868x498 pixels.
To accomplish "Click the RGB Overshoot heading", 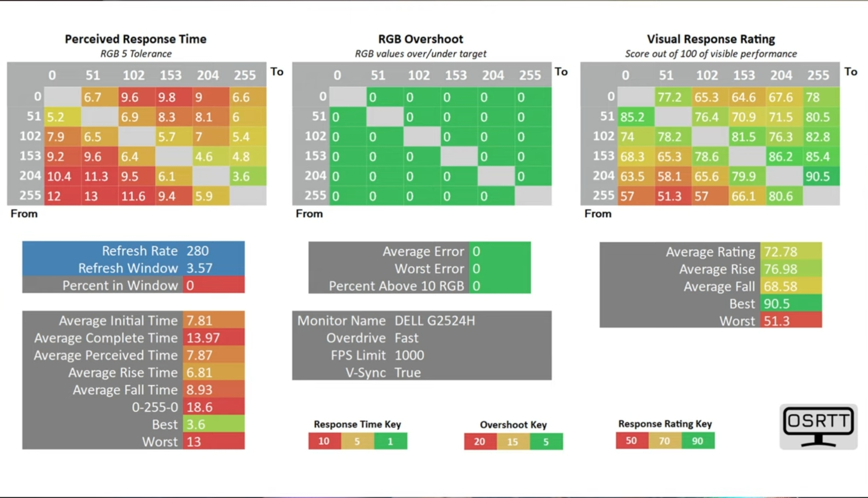I will coord(421,39).
